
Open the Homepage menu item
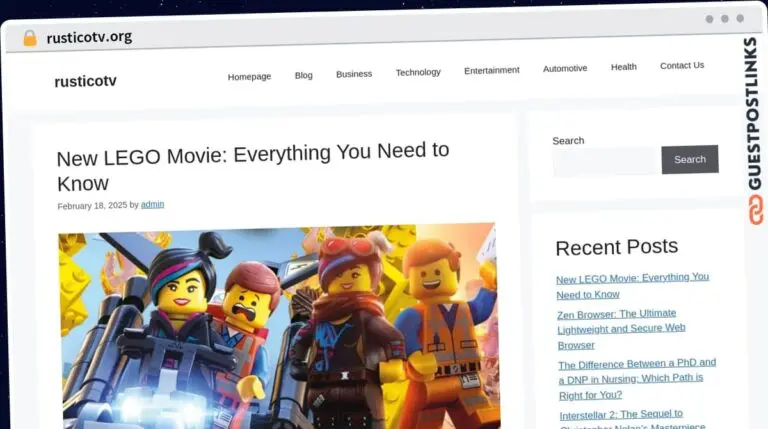[249, 76]
